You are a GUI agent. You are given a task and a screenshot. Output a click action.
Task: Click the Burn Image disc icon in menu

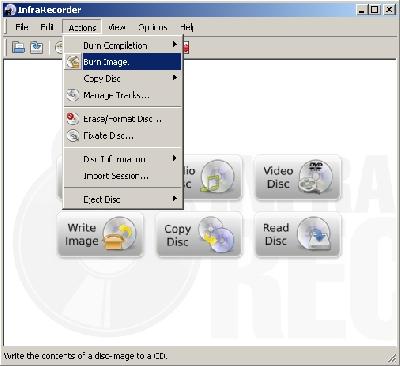point(73,62)
